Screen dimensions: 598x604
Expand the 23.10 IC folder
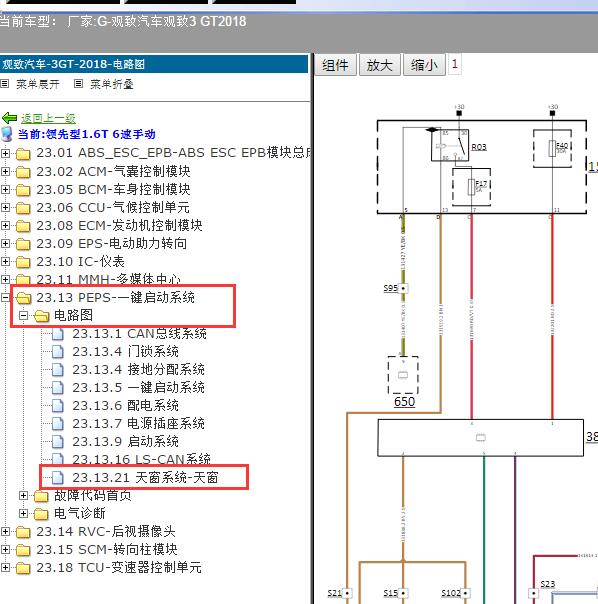[x=5, y=262]
